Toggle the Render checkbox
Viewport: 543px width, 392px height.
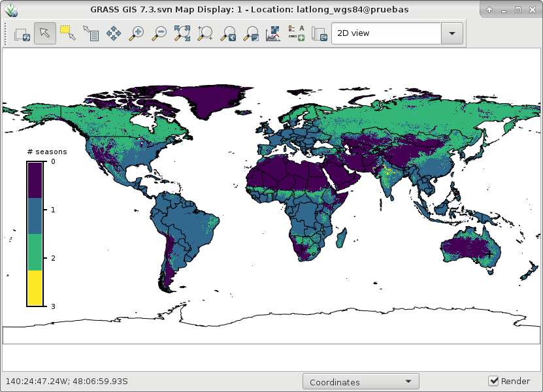click(494, 382)
